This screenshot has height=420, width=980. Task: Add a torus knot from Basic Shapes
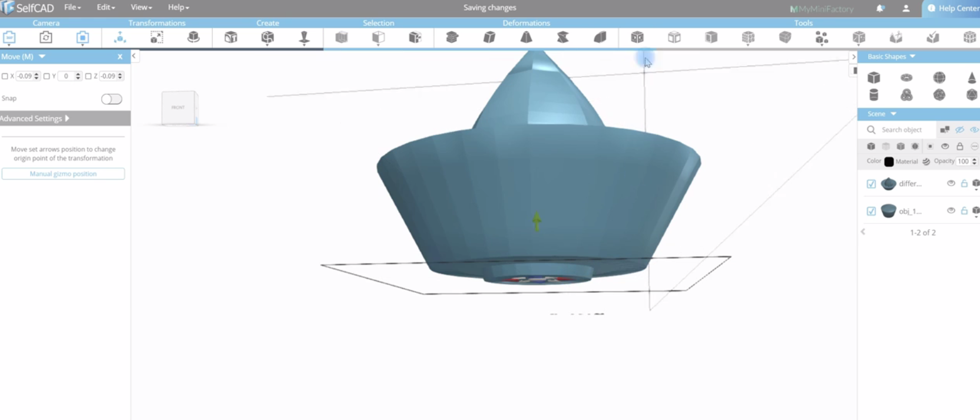point(906,94)
